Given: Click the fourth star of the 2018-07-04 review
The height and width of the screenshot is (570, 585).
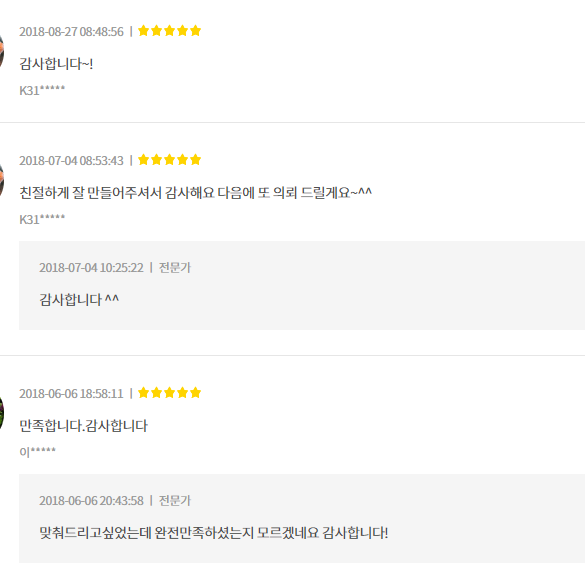Looking at the screenshot, I should click(x=182, y=160).
